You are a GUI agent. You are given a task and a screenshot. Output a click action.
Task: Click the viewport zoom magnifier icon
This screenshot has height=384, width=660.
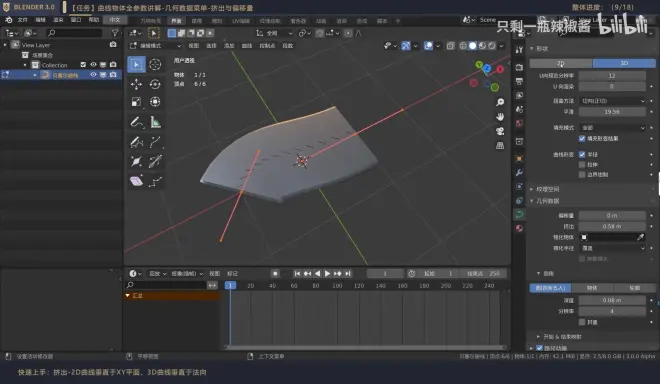click(500, 102)
